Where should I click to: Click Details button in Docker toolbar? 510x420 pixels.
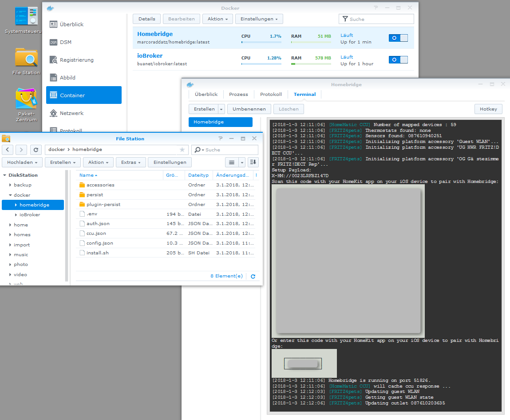coord(146,19)
